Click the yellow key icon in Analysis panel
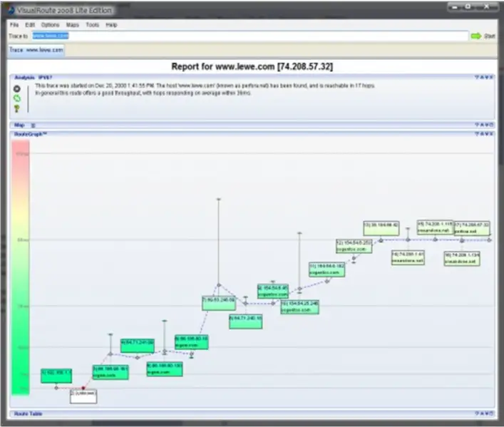This screenshot has height=427, width=504. tap(17, 108)
